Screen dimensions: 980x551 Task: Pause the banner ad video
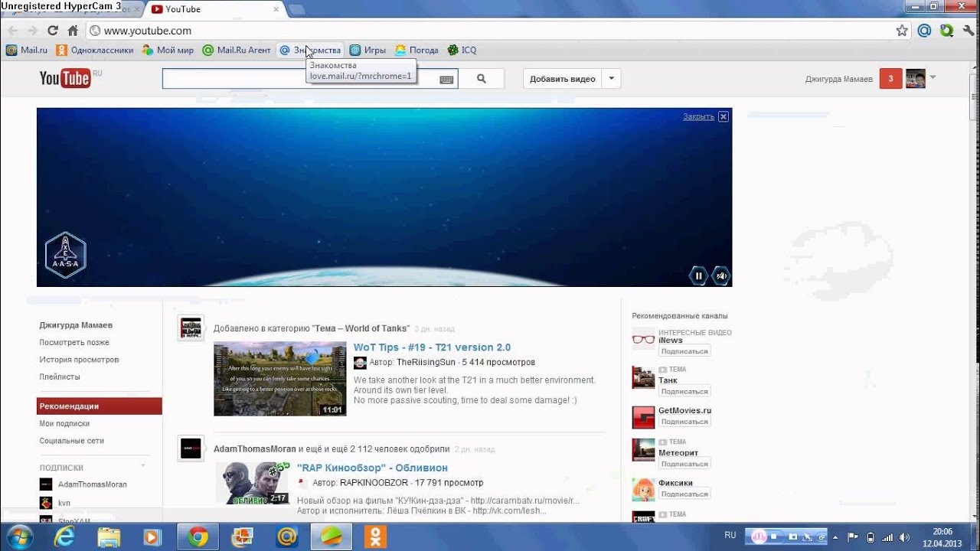coord(698,276)
